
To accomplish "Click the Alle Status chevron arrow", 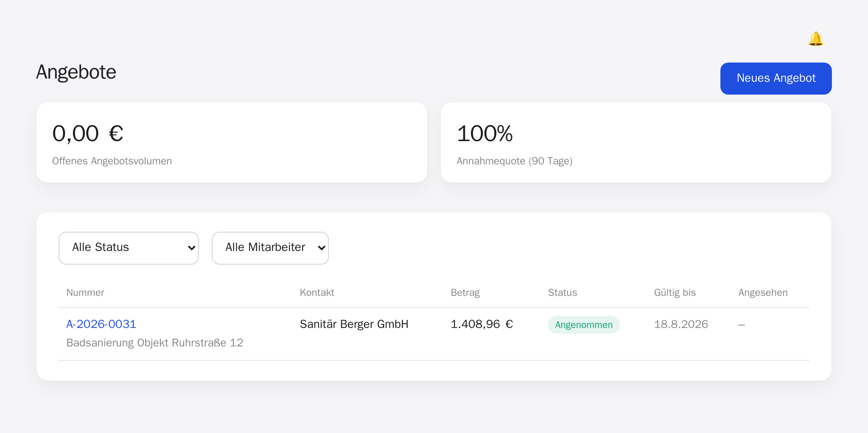I will point(191,248).
